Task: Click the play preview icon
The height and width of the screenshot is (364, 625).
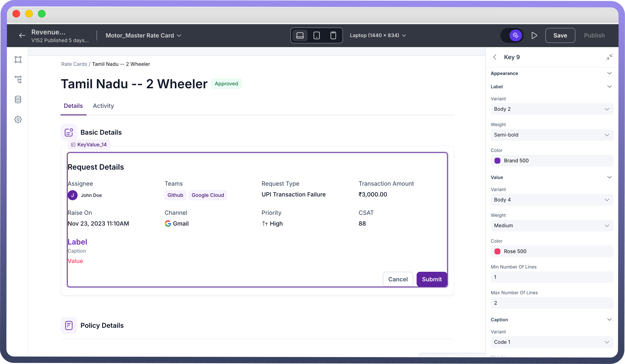Action: [x=534, y=35]
